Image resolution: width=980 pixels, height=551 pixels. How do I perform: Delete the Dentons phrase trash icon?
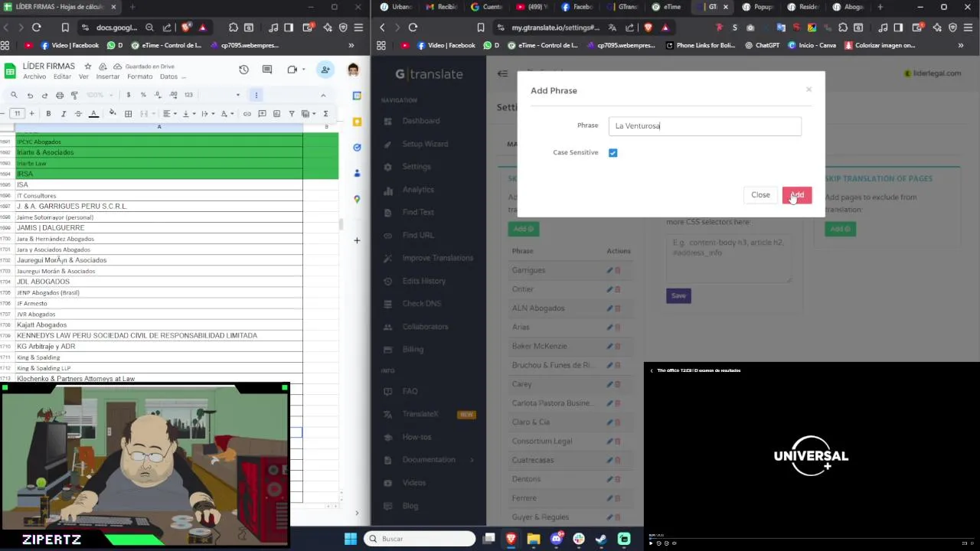[x=618, y=479]
